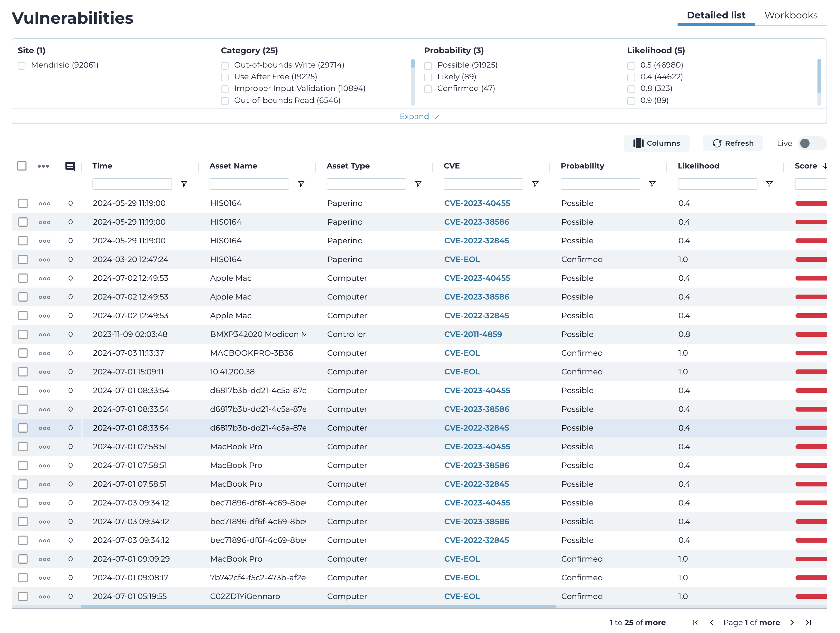The width and height of the screenshot is (840, 633).
Task: Go to the last page
Action: coord(808,622)
